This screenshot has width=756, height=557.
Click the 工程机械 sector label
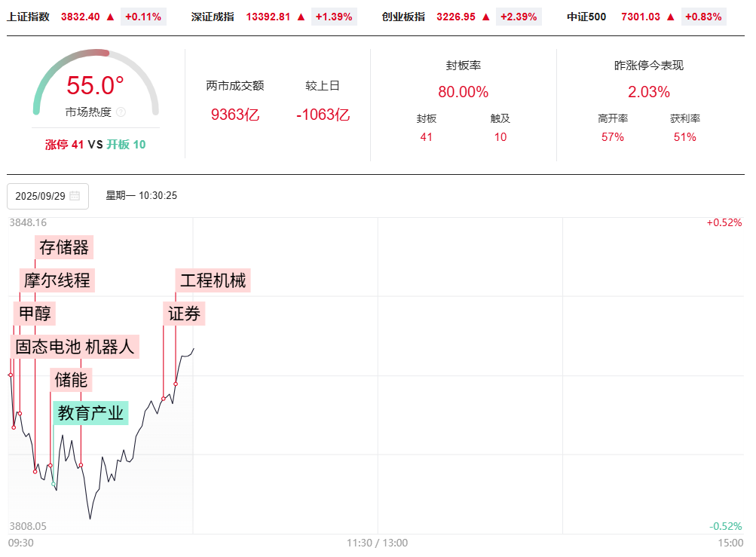(x=213, y=280)
